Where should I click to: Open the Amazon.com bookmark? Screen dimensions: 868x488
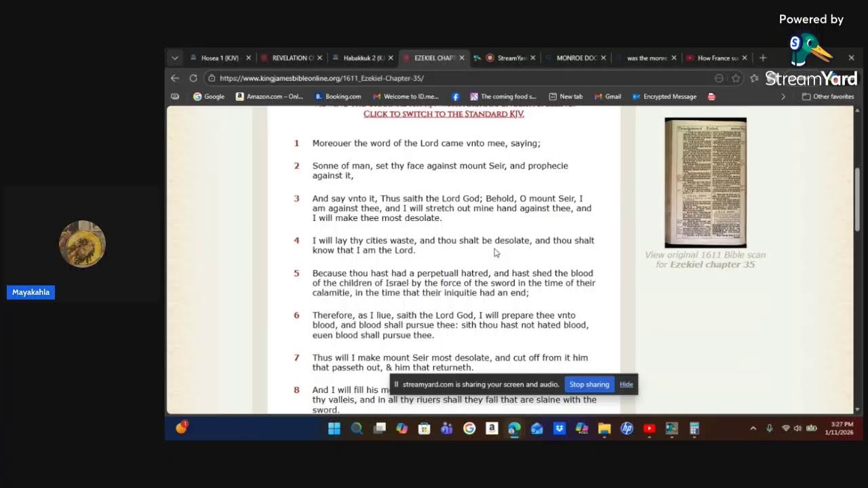click(x=269, y=96)
